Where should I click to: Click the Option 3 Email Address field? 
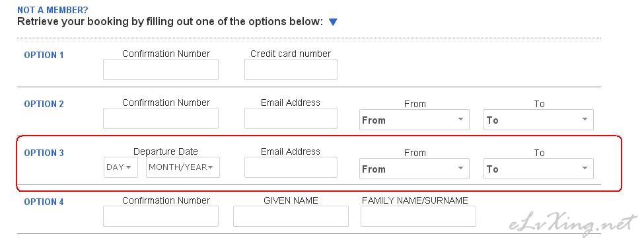(291, 167)
